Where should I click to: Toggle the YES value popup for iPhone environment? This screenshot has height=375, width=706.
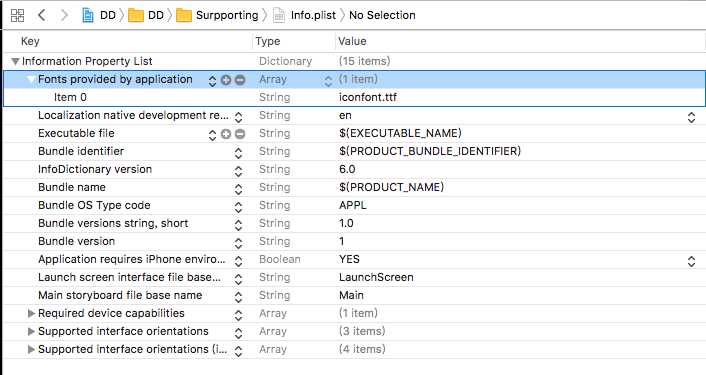tap(691, 261)
